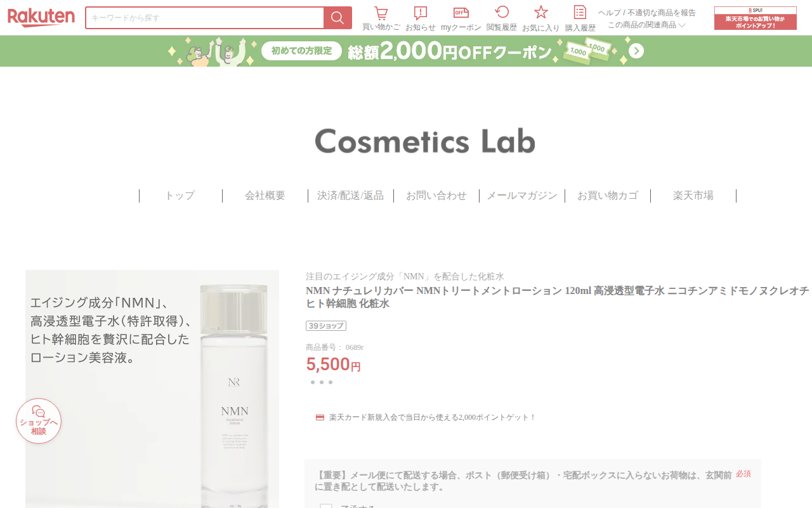
Task: Open the お気に入り star icon
Action: click(x=540, y=13)
